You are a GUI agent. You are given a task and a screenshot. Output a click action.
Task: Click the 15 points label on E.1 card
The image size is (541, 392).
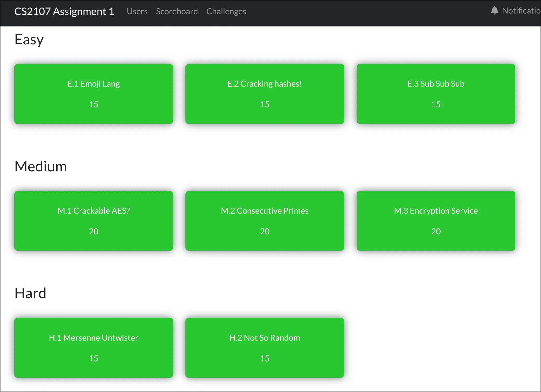(x=94, y=104)
